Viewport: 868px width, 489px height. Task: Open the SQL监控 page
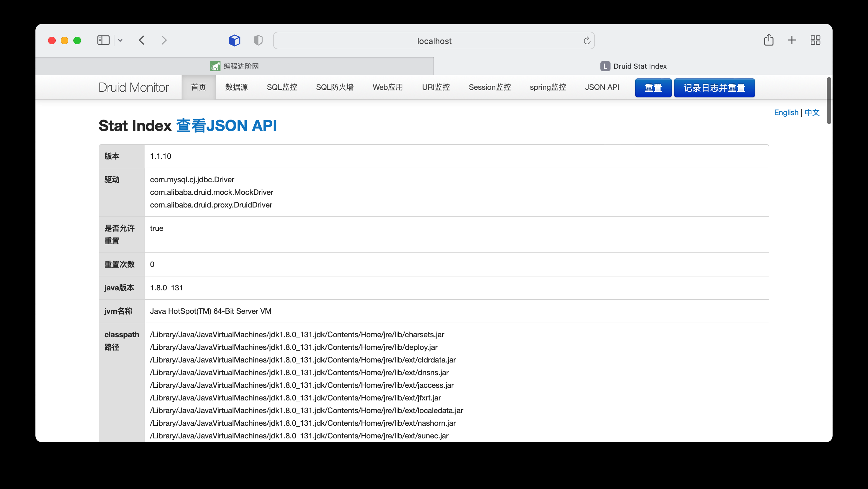pyautogui.click(x=282, y=87)
